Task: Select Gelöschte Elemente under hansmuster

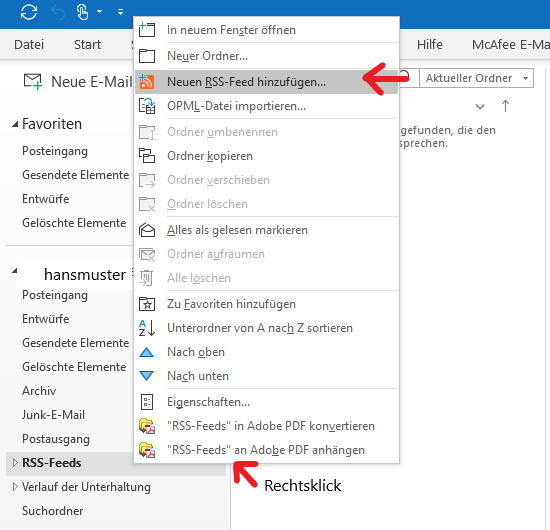Action: (74, 367)
